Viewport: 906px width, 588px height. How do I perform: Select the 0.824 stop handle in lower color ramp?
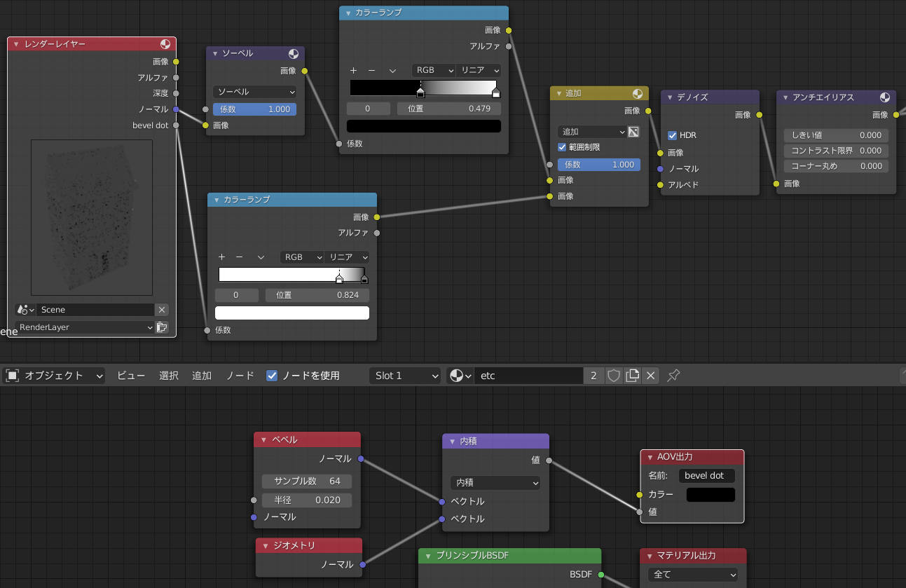point(340,279)
